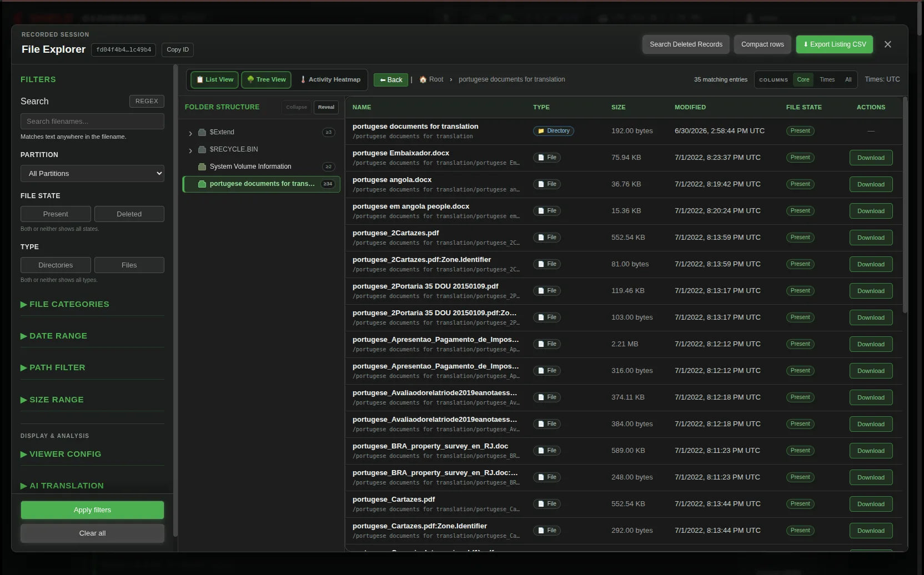This screenshot has height=575, width=924.
Task: Toggle the Directories type filter
Action: (56, 265)
